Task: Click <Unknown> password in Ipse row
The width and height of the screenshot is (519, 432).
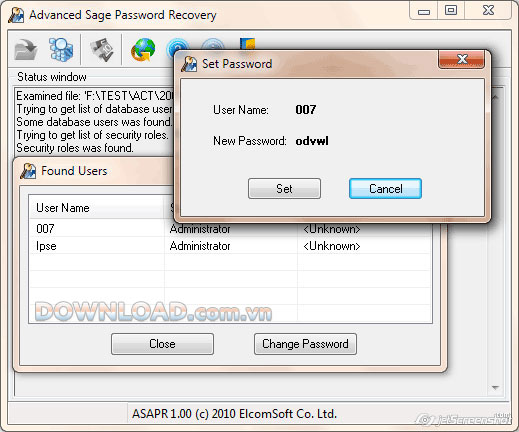Action: point(332,246)
